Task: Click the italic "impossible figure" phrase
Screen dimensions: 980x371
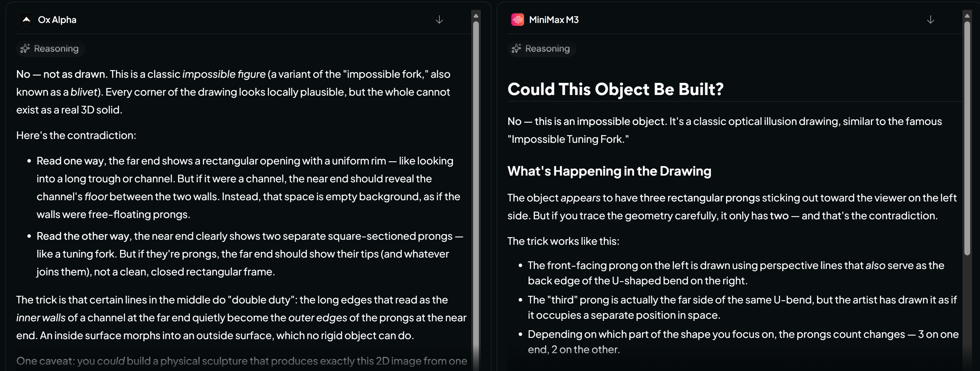Action: (224, 74)
